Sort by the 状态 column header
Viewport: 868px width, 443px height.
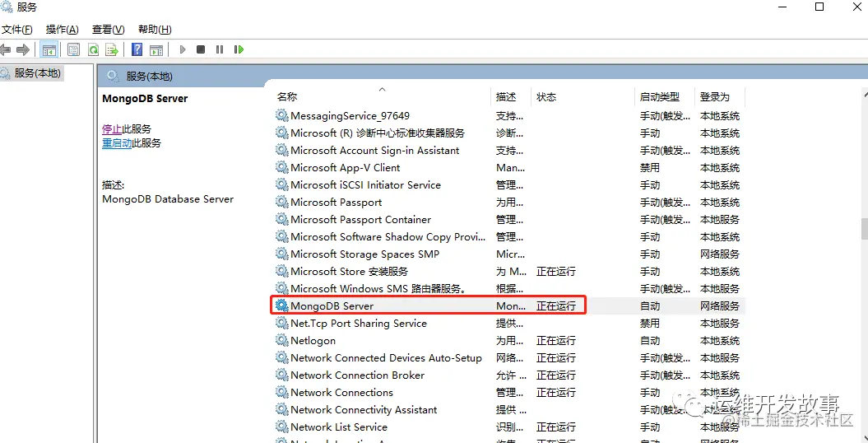(546, 97)
